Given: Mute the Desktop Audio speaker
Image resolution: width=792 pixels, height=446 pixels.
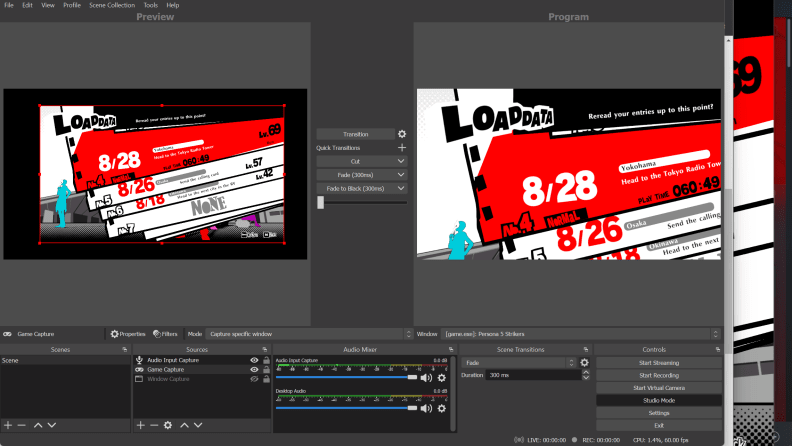Looking at the screenshot, I should tap(426, 408).
